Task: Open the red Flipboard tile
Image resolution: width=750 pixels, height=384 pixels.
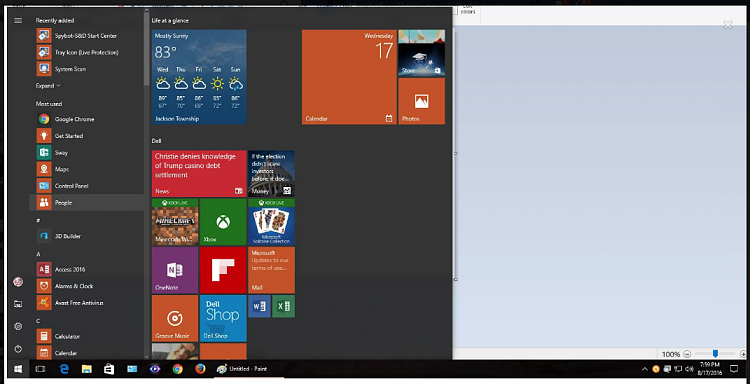Action: point(223,270)
